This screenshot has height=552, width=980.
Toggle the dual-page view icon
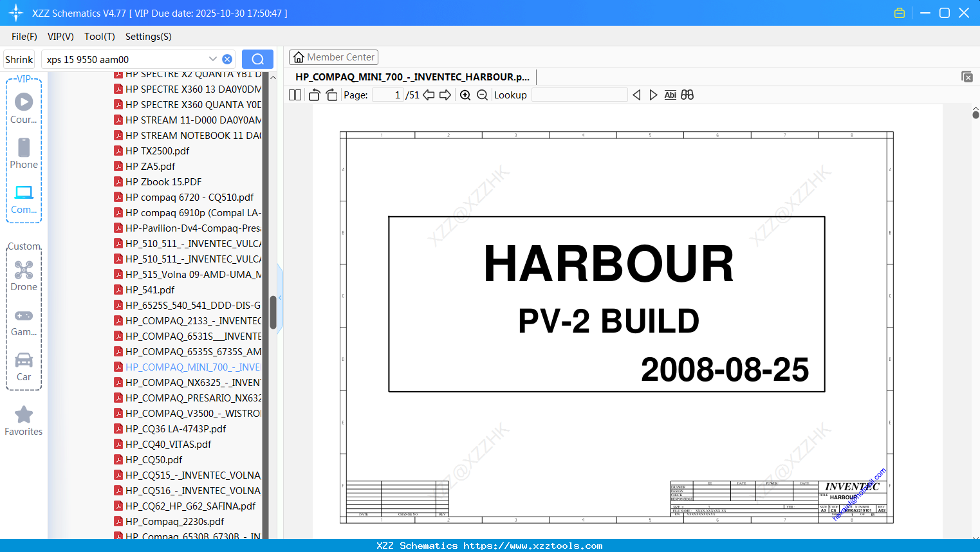pos(295,95)
